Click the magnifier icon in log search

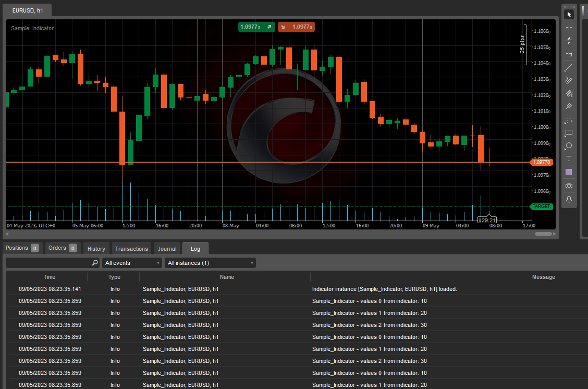pos(95,263)
